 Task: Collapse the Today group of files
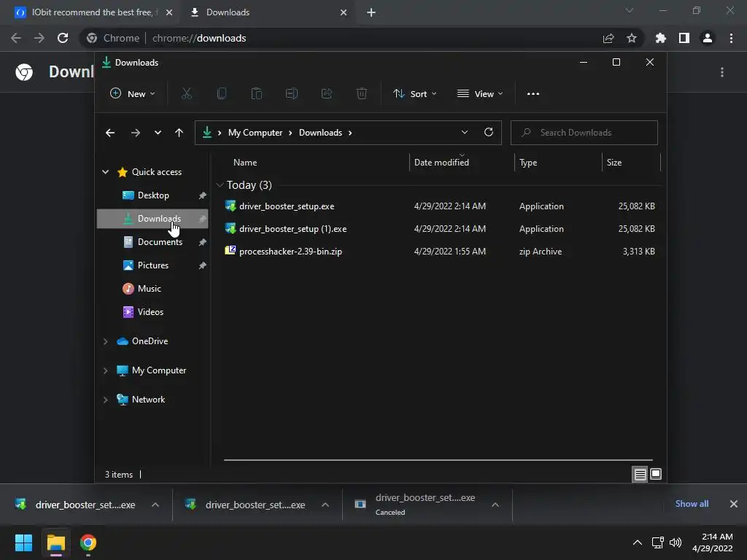pyautogui.click(x=220, y=184)
